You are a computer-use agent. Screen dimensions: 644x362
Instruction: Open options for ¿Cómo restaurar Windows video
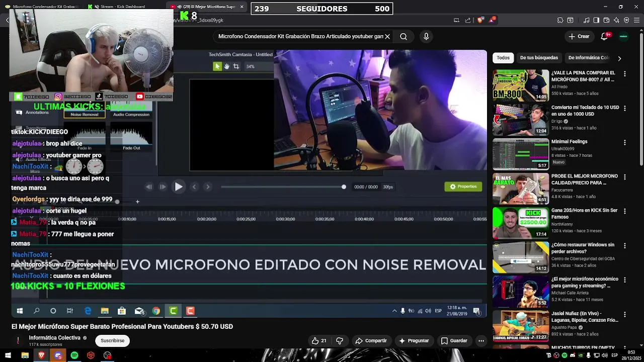(x=625, y=245)
